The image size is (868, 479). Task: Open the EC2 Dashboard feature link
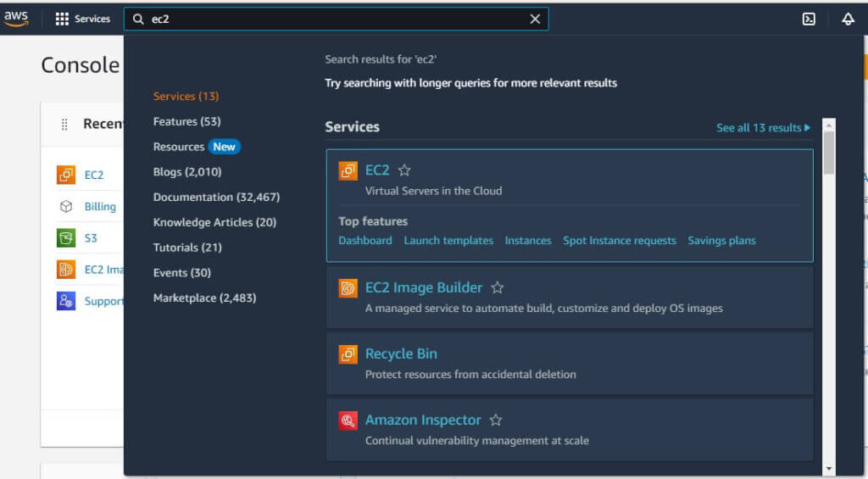point(365,240)
